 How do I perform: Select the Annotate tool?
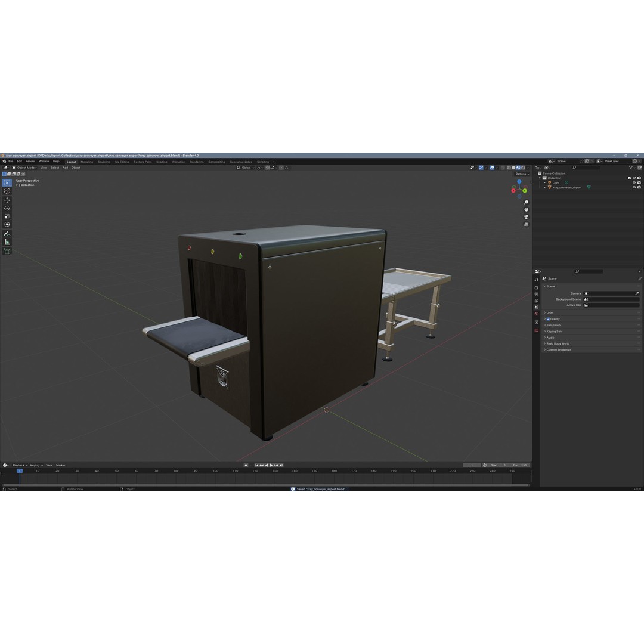tap(7, 234)
